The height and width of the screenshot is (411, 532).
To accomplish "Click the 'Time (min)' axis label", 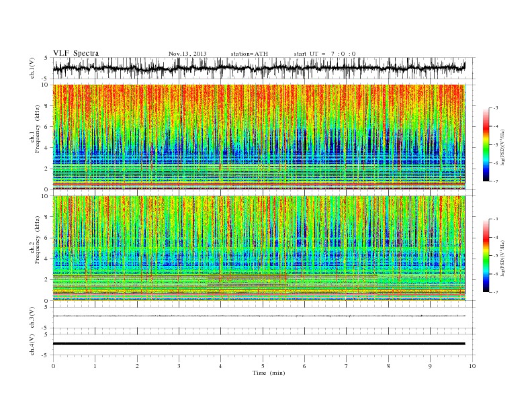I will tap(269, 373).
